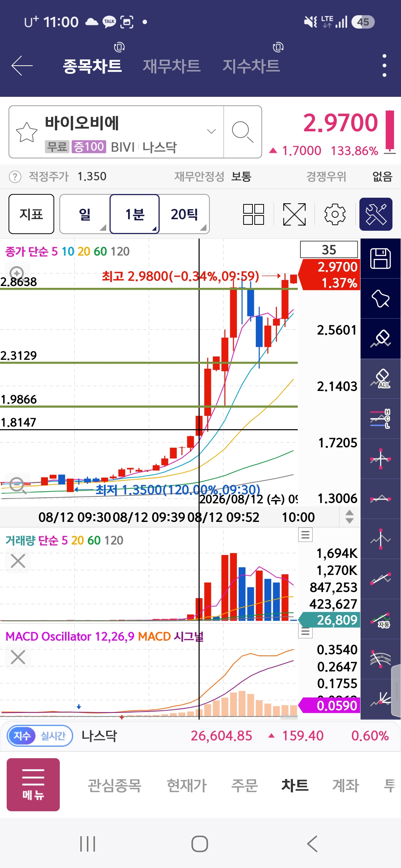This screenshot has width=401, height=868.
Task: Switch to the 종목차트 tab
Action: coord(92,66)
